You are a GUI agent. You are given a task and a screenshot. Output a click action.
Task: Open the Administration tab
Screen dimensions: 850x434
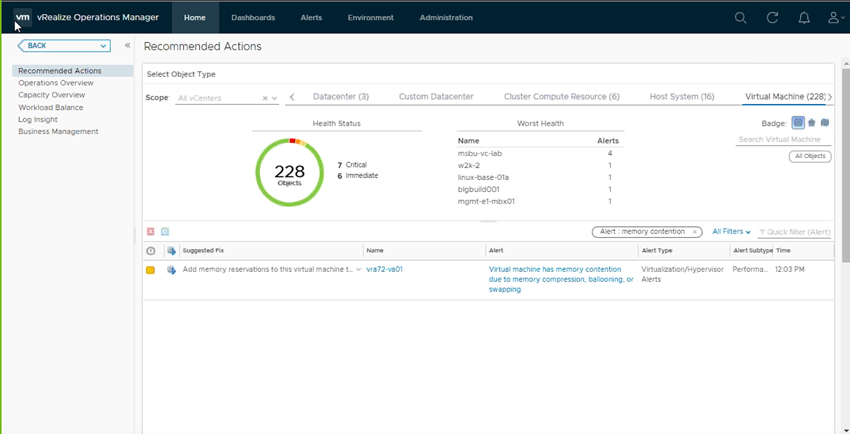click(x=446, y=17)
